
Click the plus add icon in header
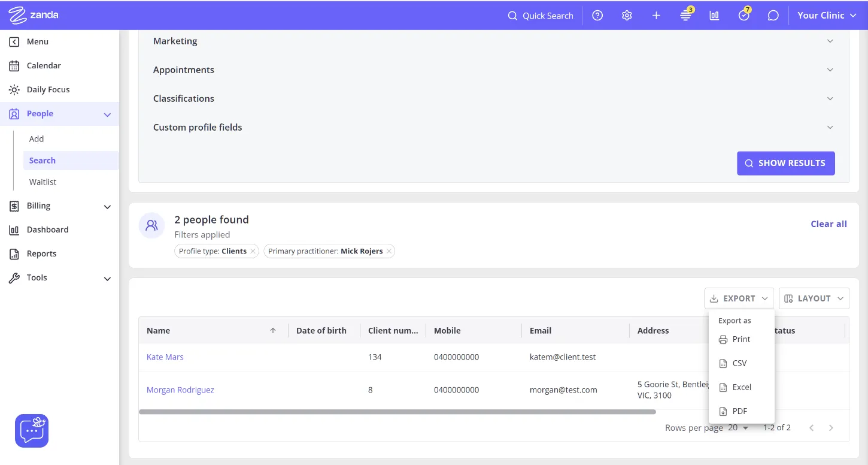pyautogui.click(x=656, y=16)
